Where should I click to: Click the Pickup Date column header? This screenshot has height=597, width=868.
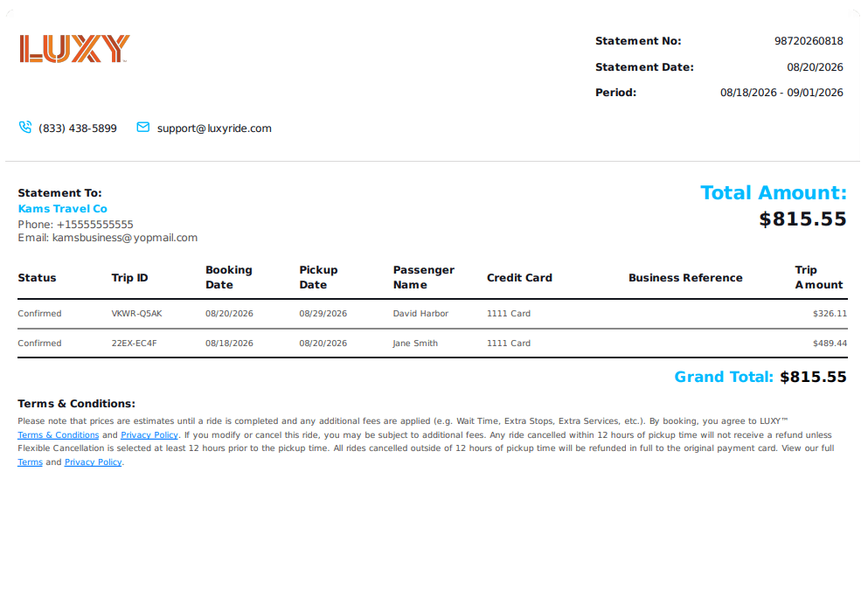click(318, 277)
